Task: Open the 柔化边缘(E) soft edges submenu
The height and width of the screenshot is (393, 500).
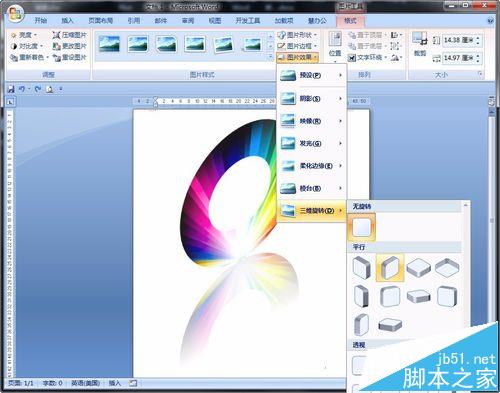Action: [x=311, y=166]
